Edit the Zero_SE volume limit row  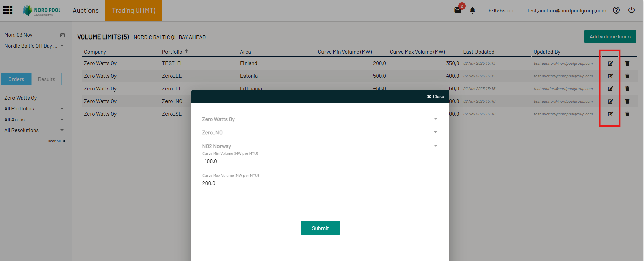pos(610,114)
